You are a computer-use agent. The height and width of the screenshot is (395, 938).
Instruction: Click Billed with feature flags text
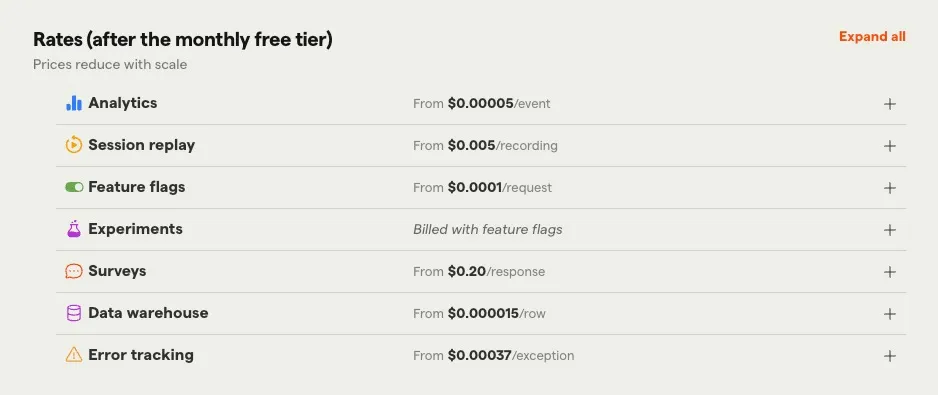pyautogui.click(x=488, y=229)
